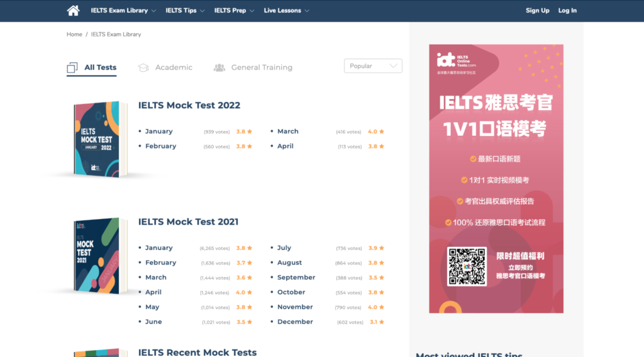Expand the IELTS Exam Library menu
Screen dimensions: 644x357
pyautogui.click(x=123, y=11)
